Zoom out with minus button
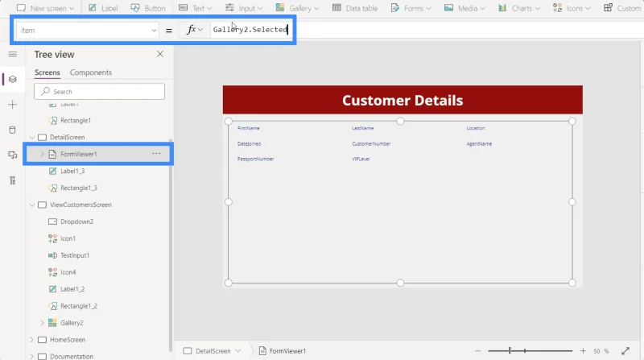Viewport: 644px width, 360px height. [477, 351]
